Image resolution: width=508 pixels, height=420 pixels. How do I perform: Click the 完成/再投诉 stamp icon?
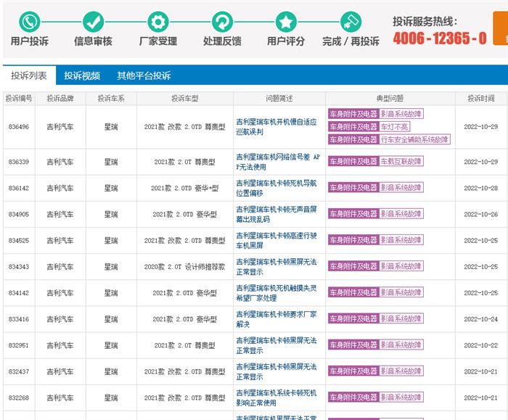pos(351,22)
